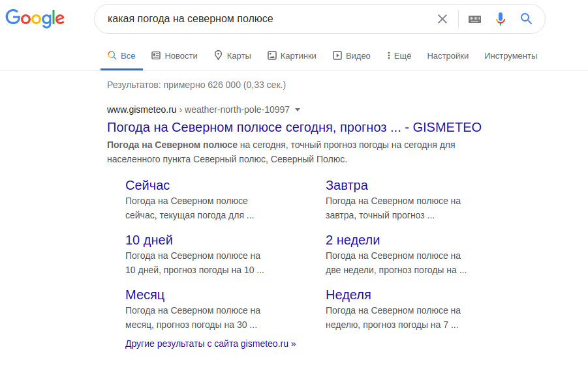The width and height of the screenshot is (588, 369).
Task: Expand the dropdown arrow next to gismeteo URL
Action: pos(298,110)
